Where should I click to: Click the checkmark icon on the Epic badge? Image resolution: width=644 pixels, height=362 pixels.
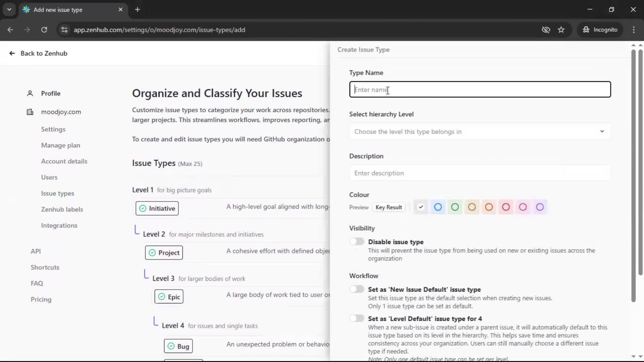[x=161, y=296]
